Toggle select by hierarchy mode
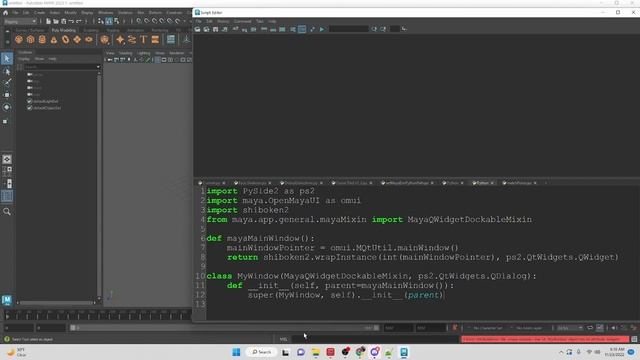The image size is (640, 360). pyautogui.click(x=101, y=21)
